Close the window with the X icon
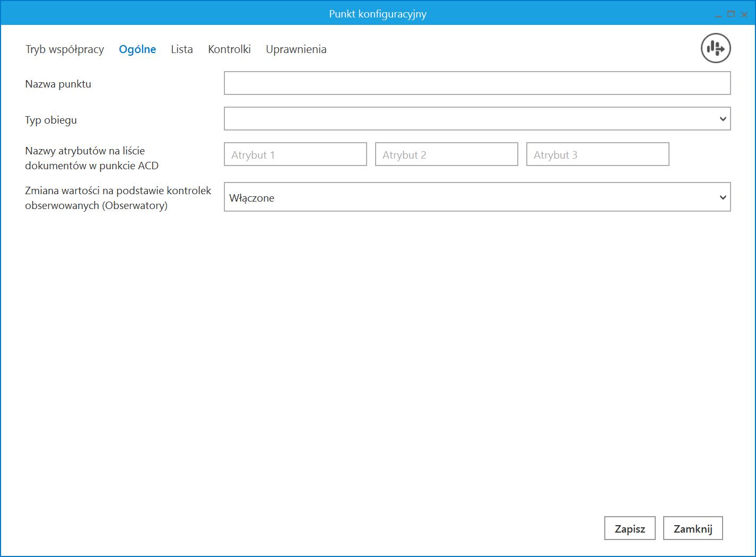 click(x=744, y=15)
